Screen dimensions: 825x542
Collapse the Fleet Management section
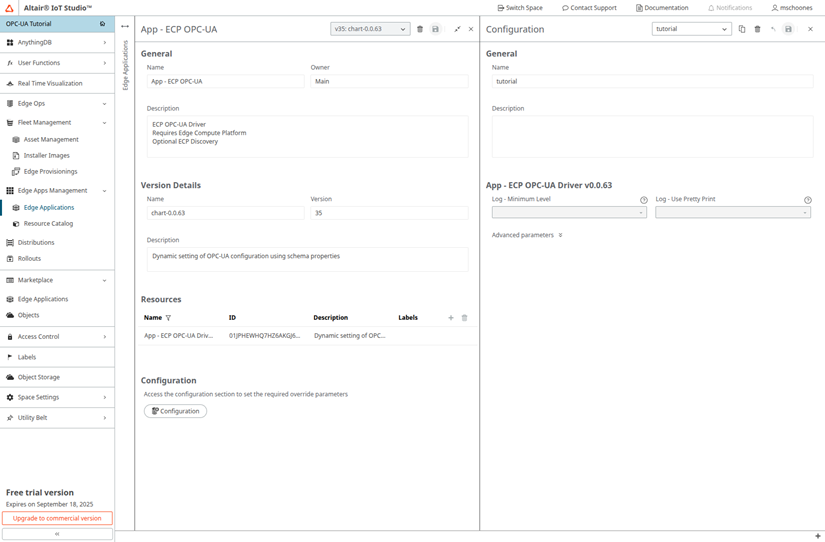105,123
